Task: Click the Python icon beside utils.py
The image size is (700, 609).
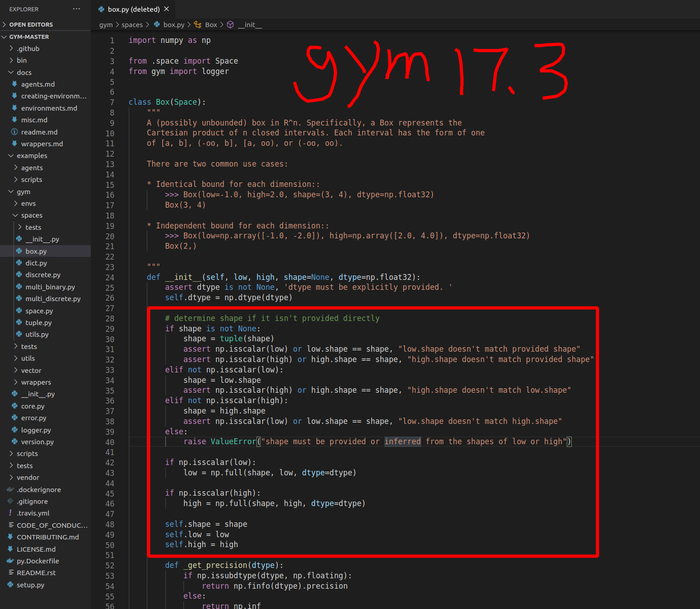Action: (x=19, y=334)
